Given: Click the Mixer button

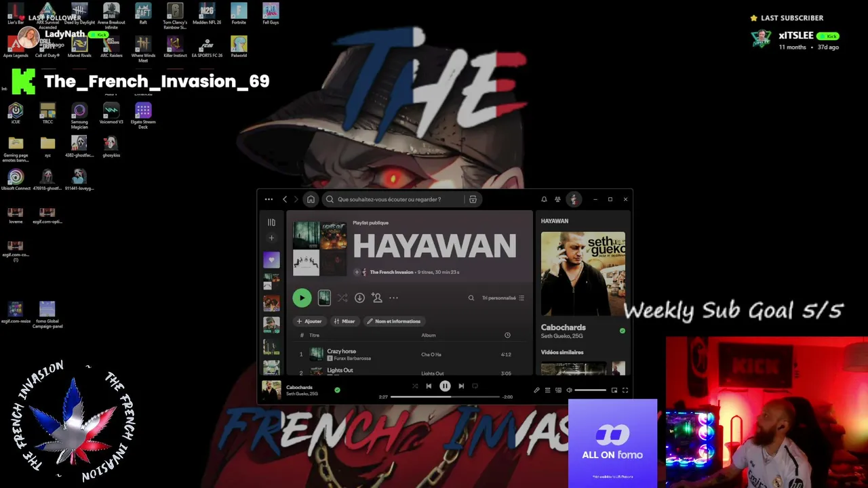Looking at the screenshot, I should pos(344,321).
